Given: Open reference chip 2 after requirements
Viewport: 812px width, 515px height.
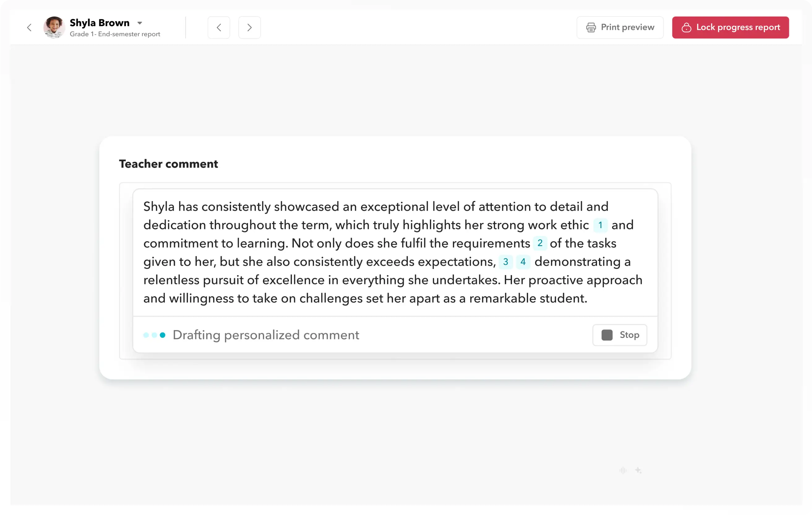Looking at the screenshot, I should pyautogui.click(x=540, y=243).
